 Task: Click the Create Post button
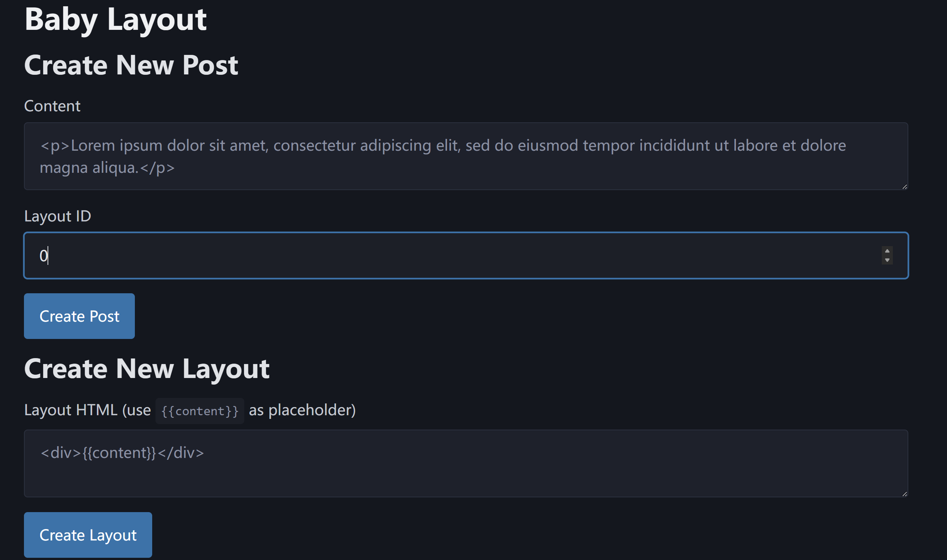[x=79, y=316]
